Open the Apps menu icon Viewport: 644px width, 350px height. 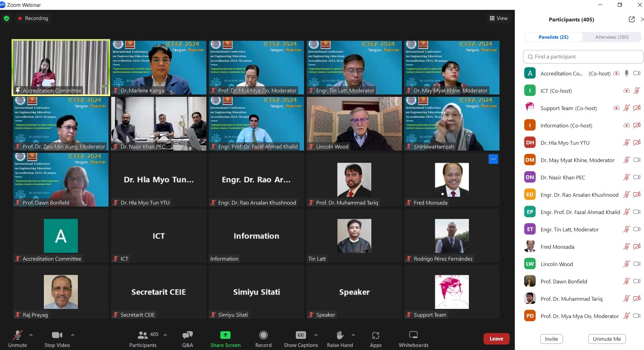(375, 335)
